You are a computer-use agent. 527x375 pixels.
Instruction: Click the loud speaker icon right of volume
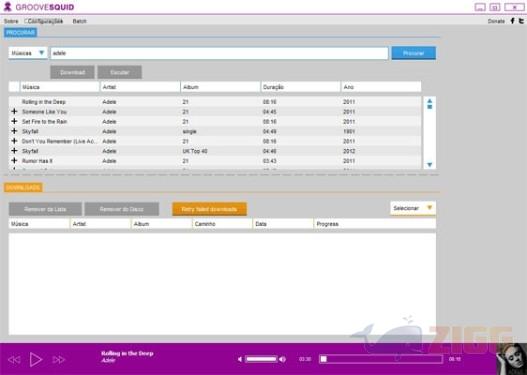283,359
